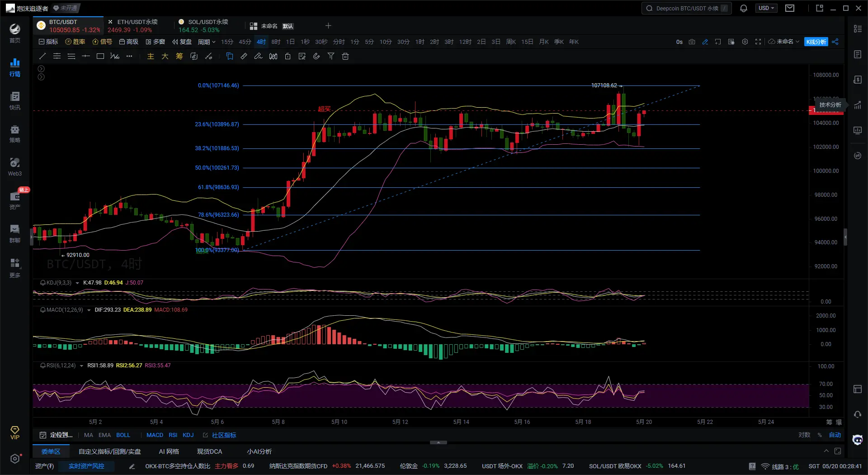This screenshot has width=868, height=475.
Task: Enter fullscreen chart mode
Action: pos(758,42)
